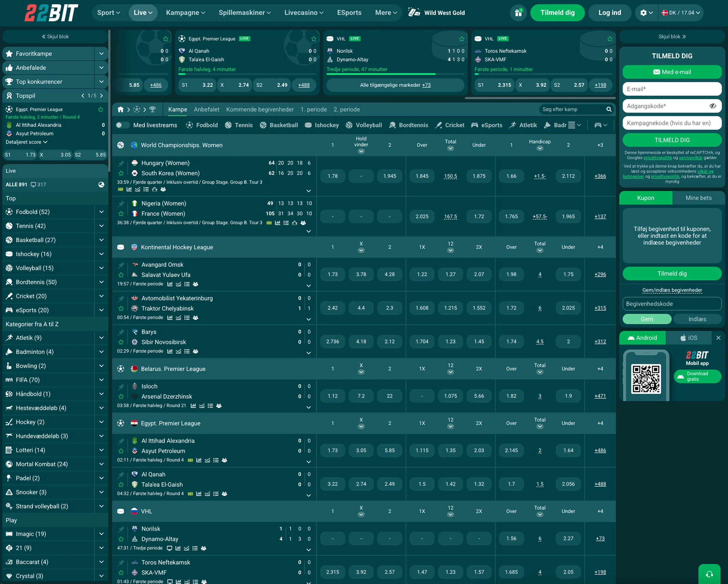The width and height of the screenshot is (728, 584).
Task: Close the mobile app banner
Action: 718,338
